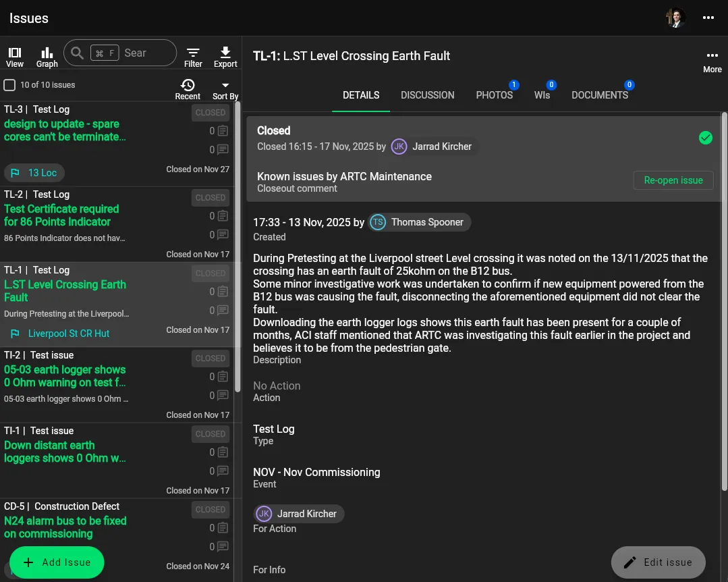Open the top-right three-dot menu
The height and width of the screenshot is (582, 728).
click(708, 18)
